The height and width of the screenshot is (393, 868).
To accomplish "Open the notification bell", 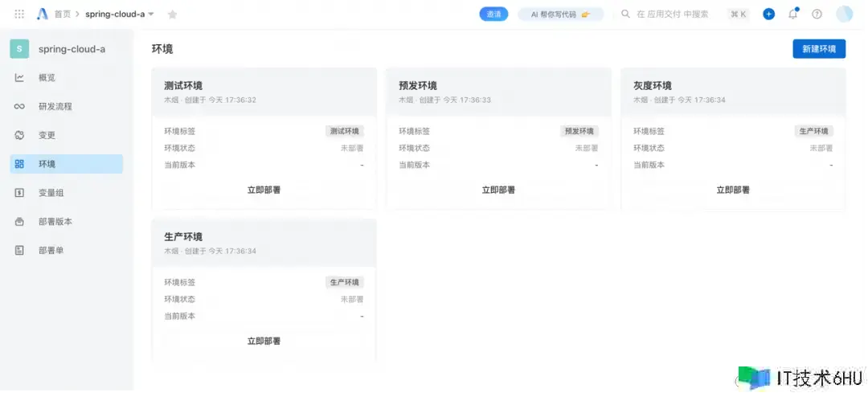I will point(793,14).
